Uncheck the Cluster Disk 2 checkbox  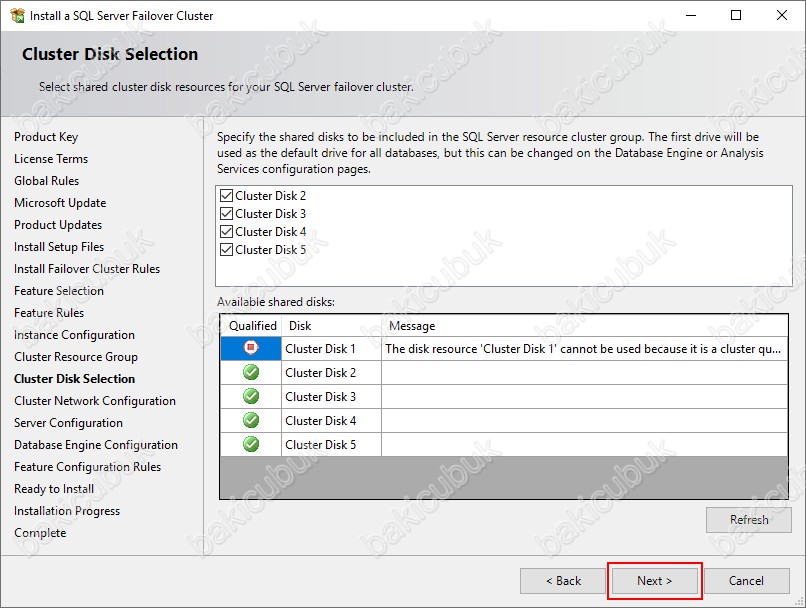click(x=227, y=196)
